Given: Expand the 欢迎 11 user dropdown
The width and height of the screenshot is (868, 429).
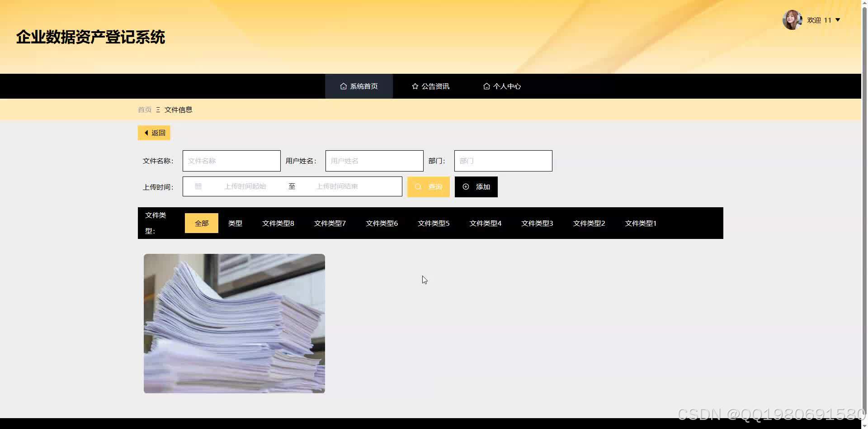Looking at the screenshot, I should tap(823, 20).
